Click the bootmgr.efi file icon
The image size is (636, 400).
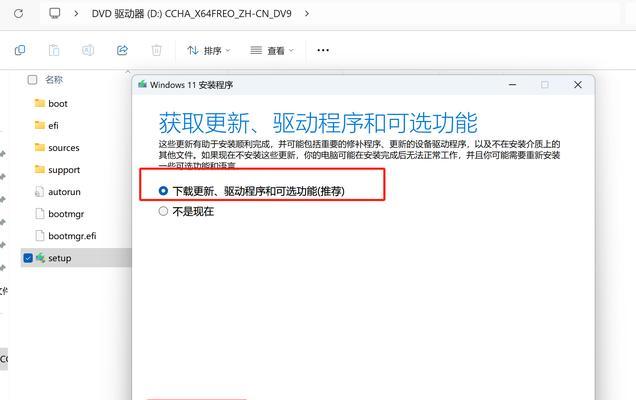pos(39,236)
